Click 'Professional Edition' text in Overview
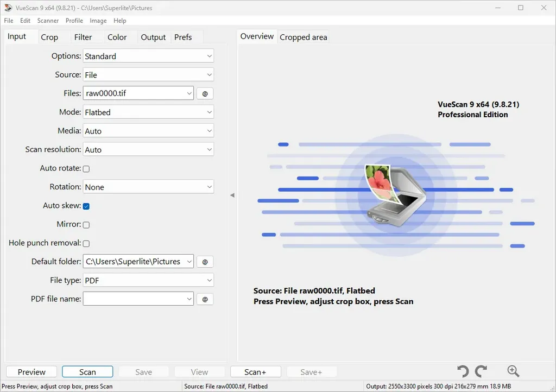The width and height of the screenshot is (556, 392). (473, 115)
